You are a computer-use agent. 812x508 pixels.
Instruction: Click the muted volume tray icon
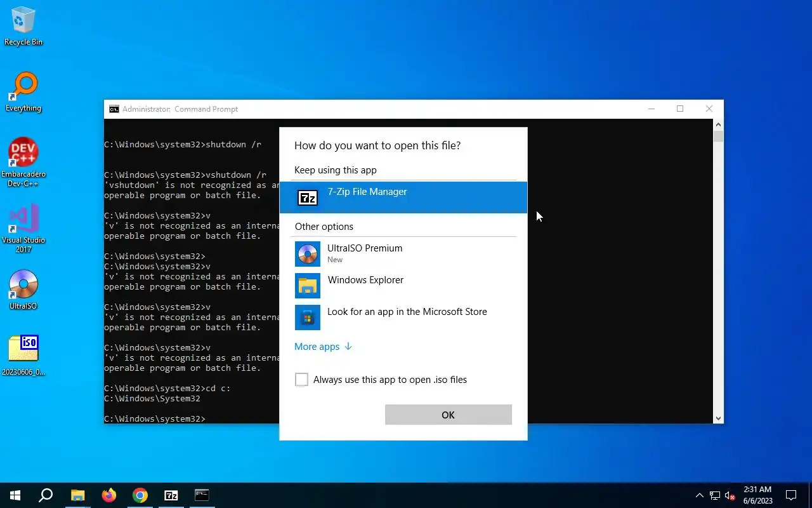730,495
